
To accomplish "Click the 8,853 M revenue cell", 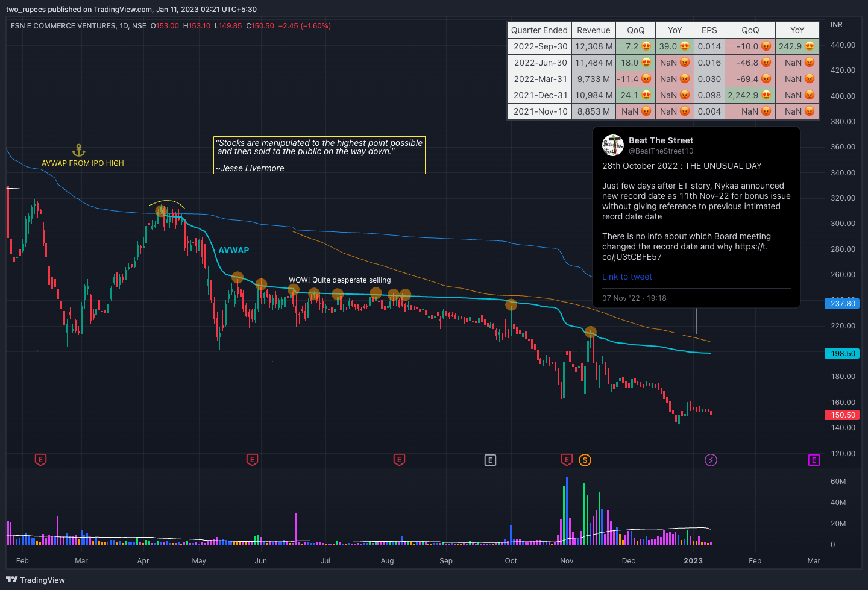I will [594, 111].
